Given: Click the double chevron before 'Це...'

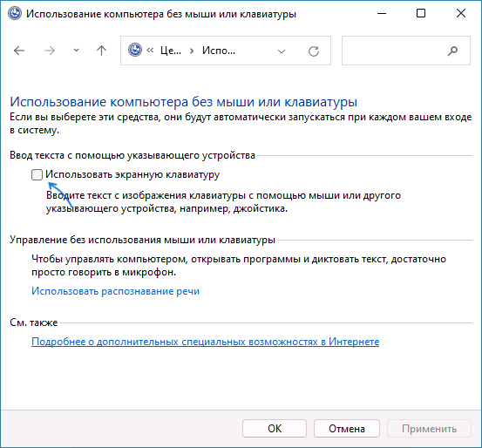Looking at the screenshot, I should 150,51.
